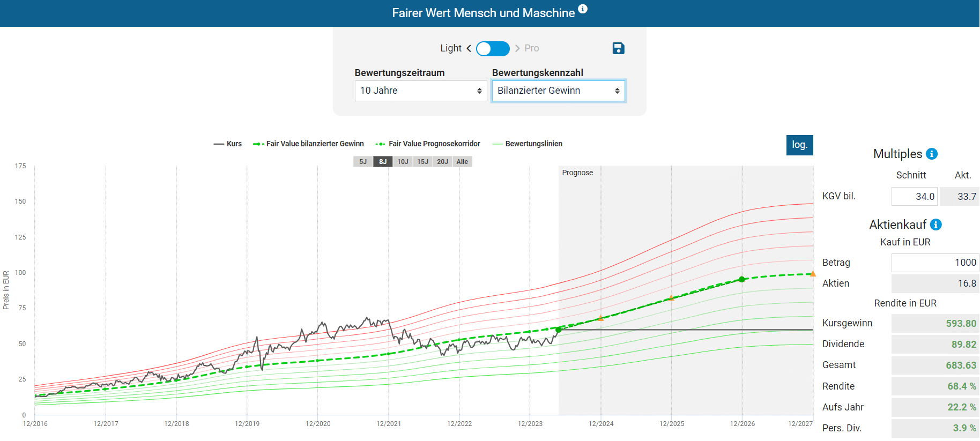
Task: Switch chart to log. scale
Action: tap(799, 145)
